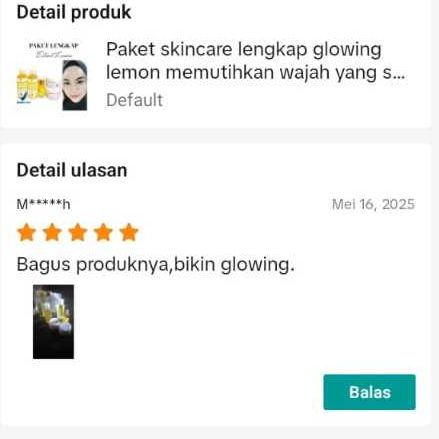Screen dimensions: 439x439
Task: Click the Detail ulasan heading
Action: [72, 170]
